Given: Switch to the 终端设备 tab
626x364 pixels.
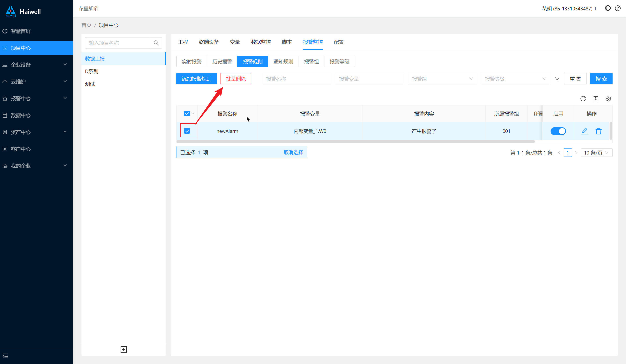Looking at the screenshot, I should pyautogui.click(x=209, y=42).
